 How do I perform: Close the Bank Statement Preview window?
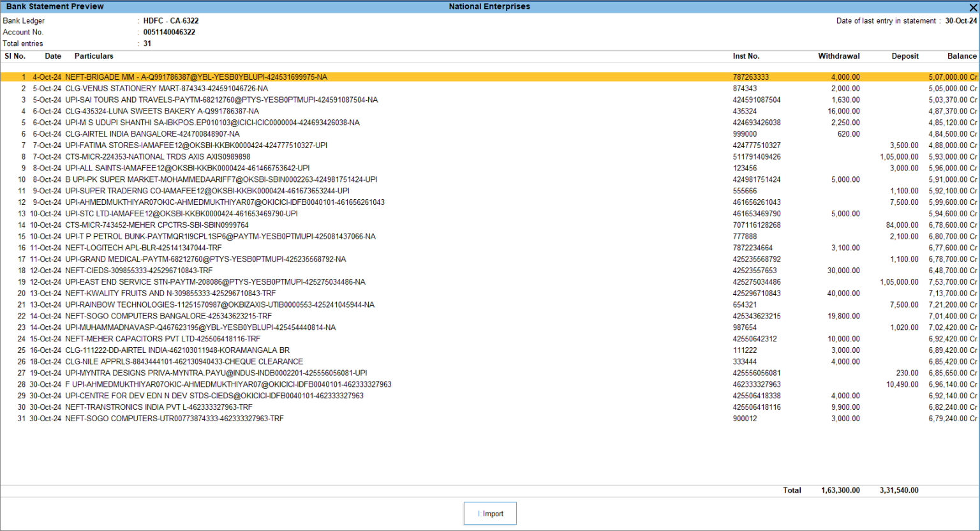point(972,6)
